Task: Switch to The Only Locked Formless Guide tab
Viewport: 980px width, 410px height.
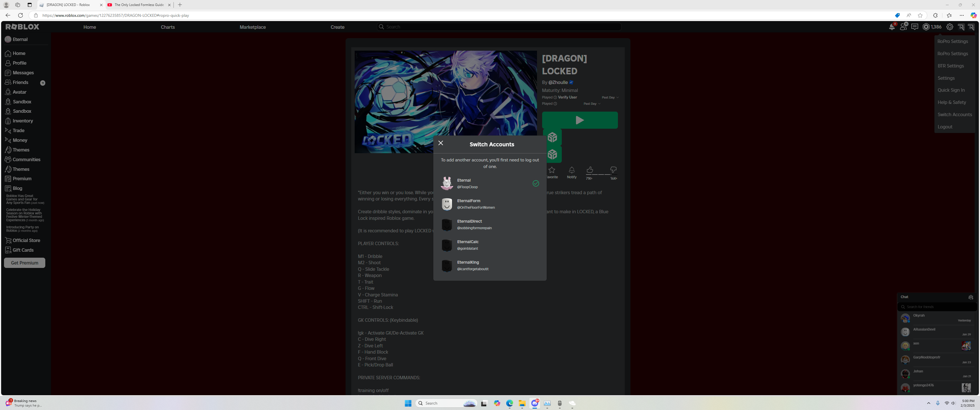Action: point(139,5)
